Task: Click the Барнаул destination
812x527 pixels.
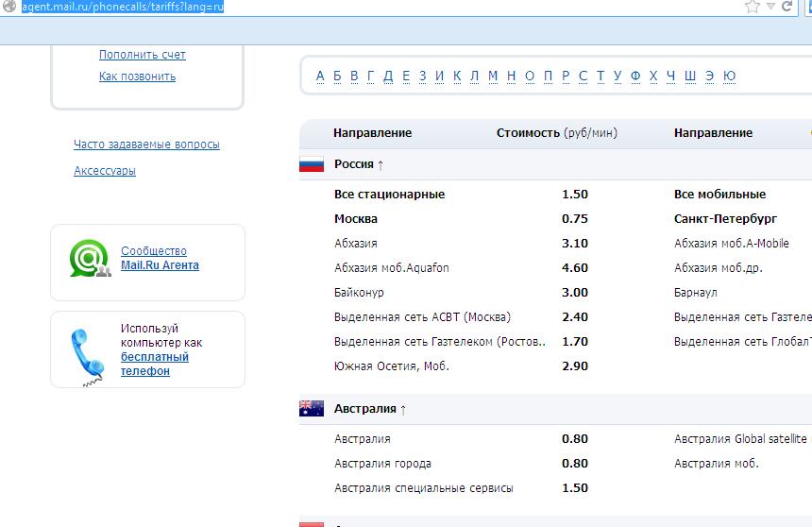Action: tap(696, 292)
